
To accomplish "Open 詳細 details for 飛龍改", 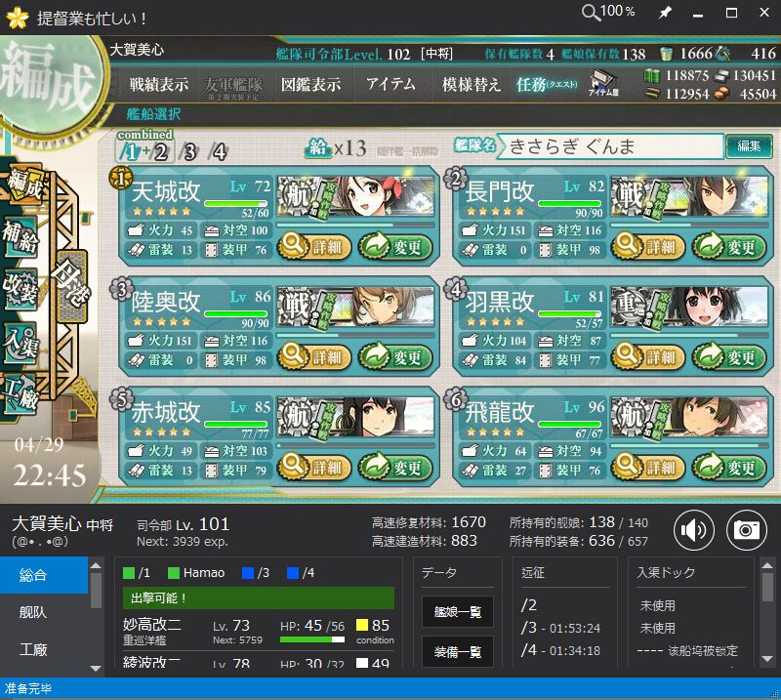I will [647, 468].
